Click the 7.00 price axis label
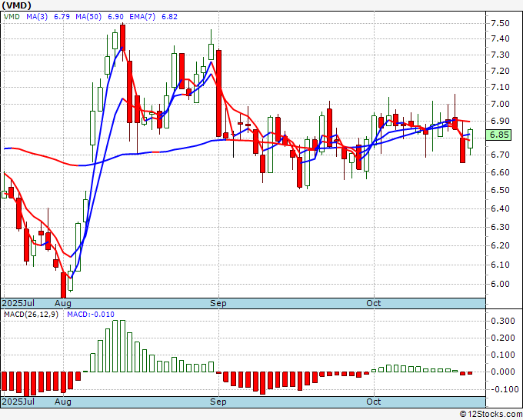Screen dimensions: 523x420 [500, 105]
